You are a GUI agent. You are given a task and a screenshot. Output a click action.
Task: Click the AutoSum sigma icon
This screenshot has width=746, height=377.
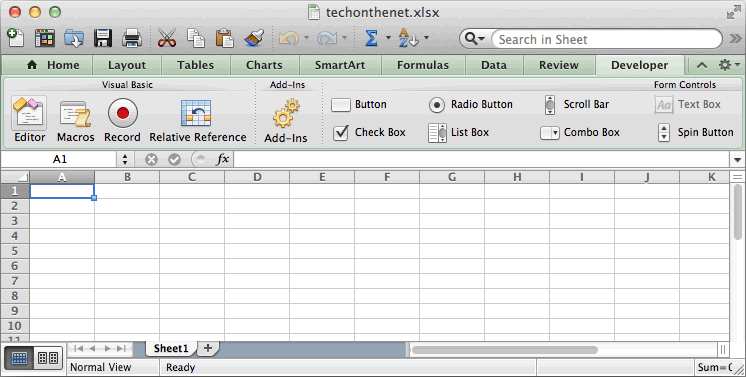[x=371, y=38]
